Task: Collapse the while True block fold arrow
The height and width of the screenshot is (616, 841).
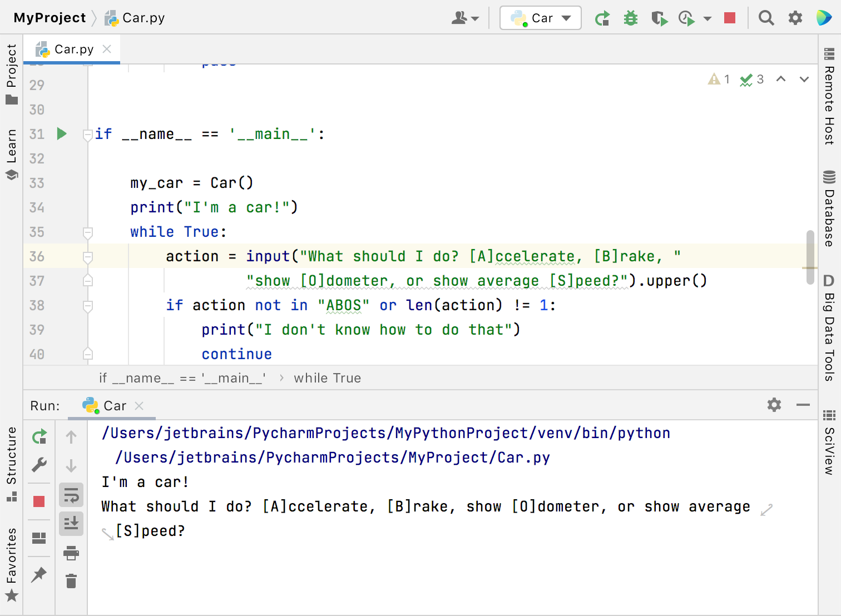Action: 87,234
